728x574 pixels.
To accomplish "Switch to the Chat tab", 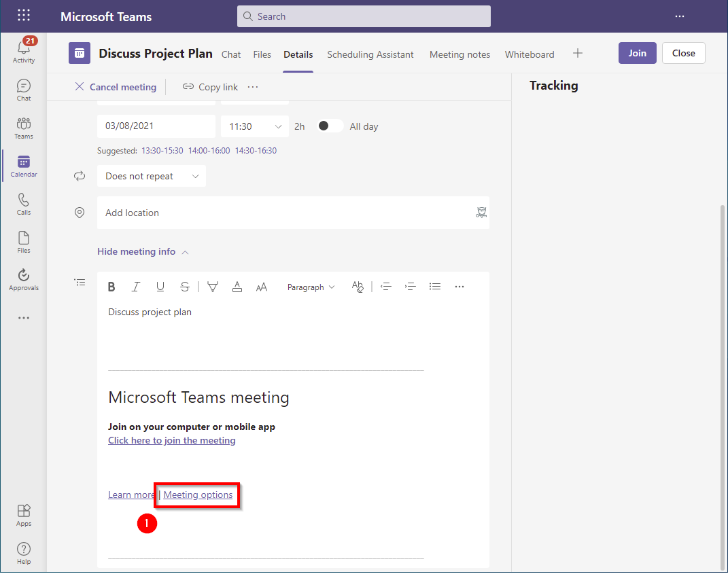I will (x=230, y=54).
